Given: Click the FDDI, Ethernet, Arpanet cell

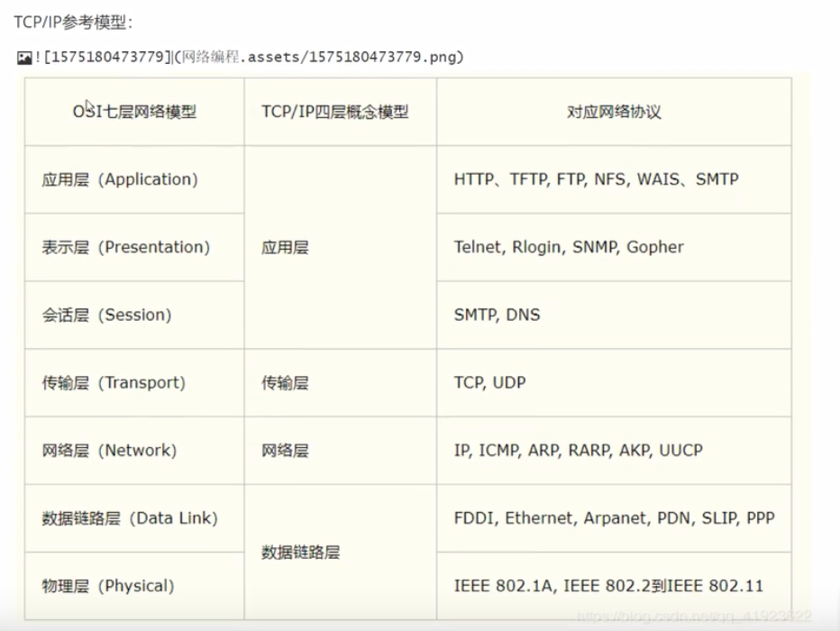Looking at the screenshot, I should pyautogui.click(x=614, y=518).
